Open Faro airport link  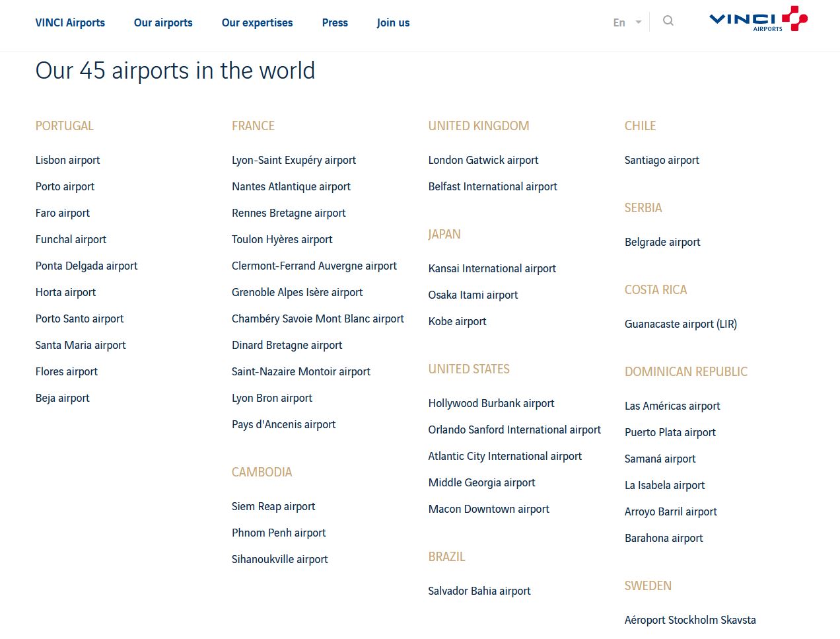(62, 213)
